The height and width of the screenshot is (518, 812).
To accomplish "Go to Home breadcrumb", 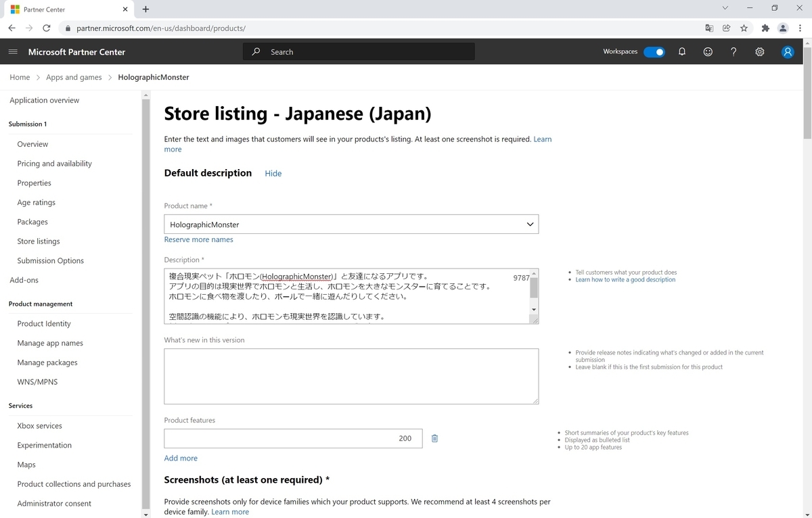I will coord(20,77).
